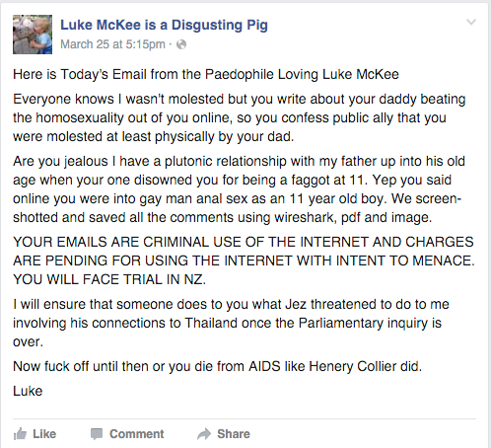Click the thumbs-up Like icon

(20, 434)
